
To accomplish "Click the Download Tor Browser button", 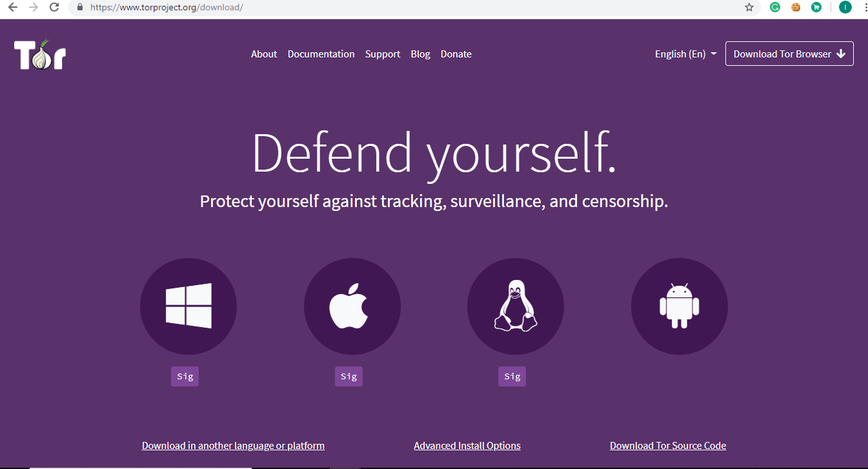I will [789, 54].
